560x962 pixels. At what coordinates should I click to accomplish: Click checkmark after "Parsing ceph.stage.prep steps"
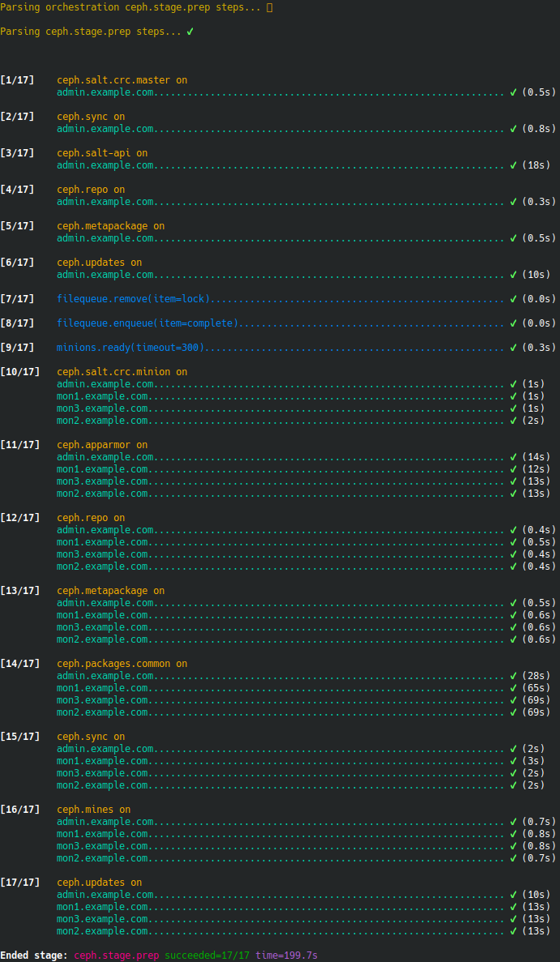pos(190,32)
